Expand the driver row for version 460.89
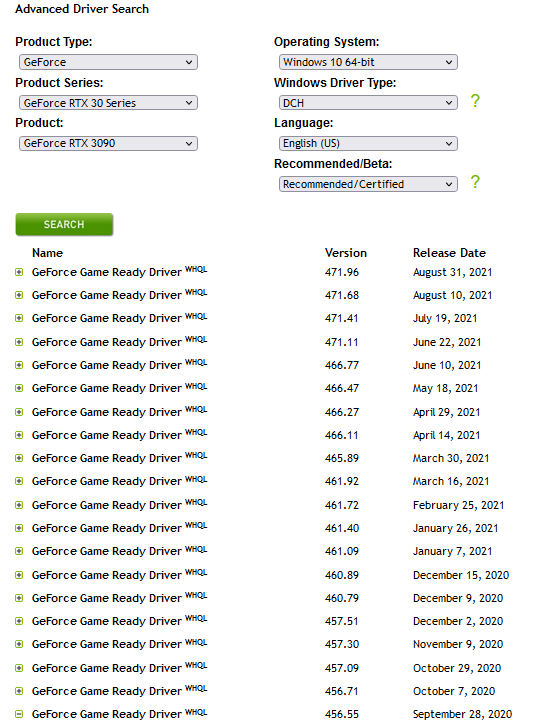 click(19, 575)
